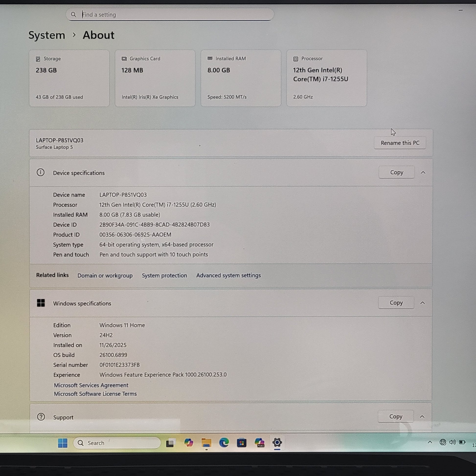This screenshot has height=476, width=476.
Task: Click the Find a setting search box
Action: [x=170, y=14]
